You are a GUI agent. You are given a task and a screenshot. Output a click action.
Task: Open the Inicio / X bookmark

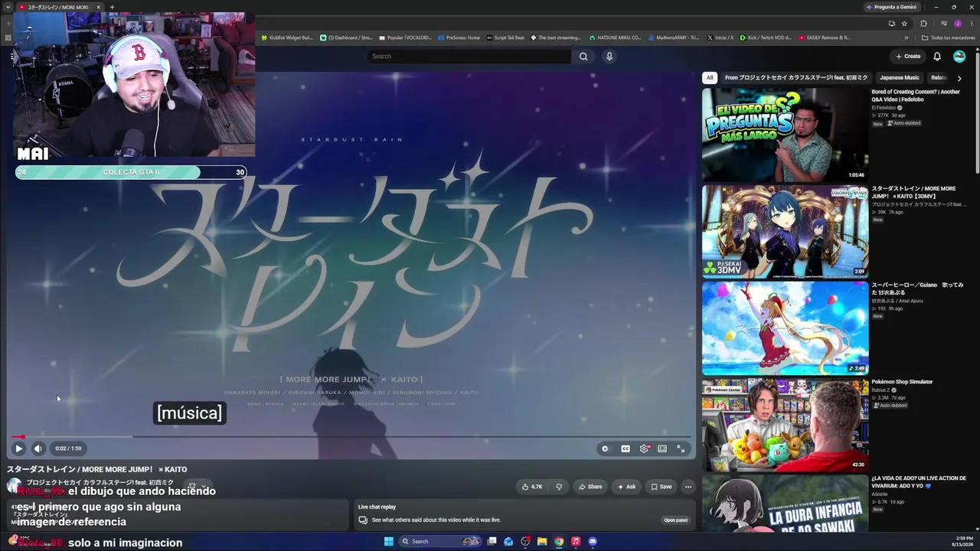point(720,37)
